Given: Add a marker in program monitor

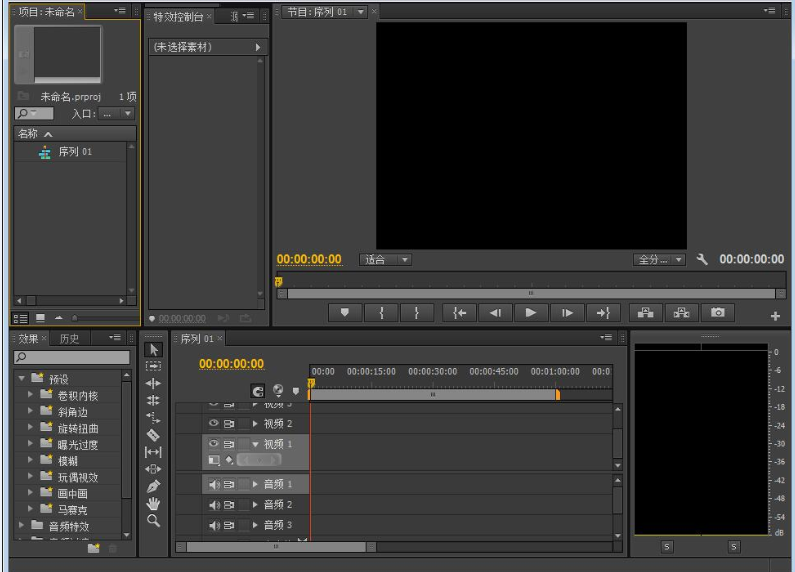Looking at the screenshot, I should click(345, 313).
